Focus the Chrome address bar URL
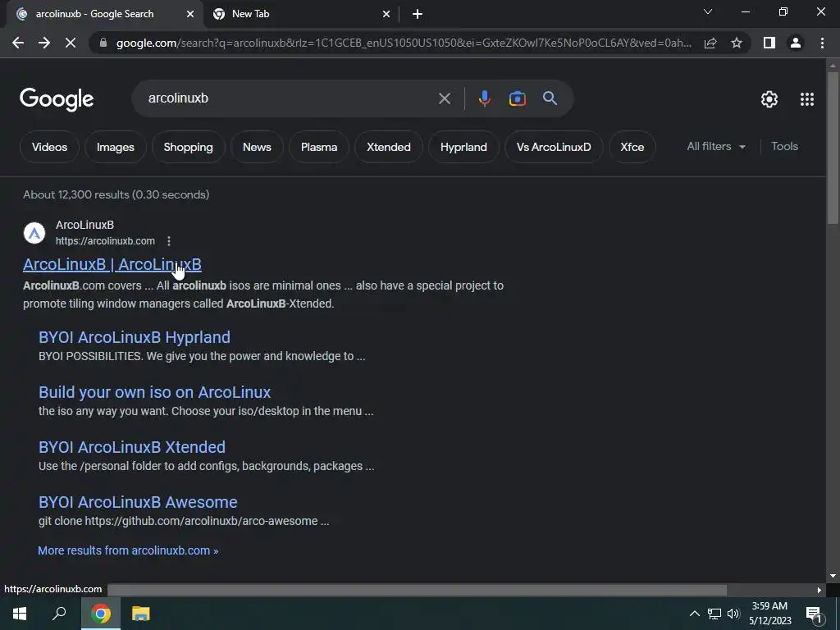The width and height of the screenshot is (840, 630). [403, 43]
